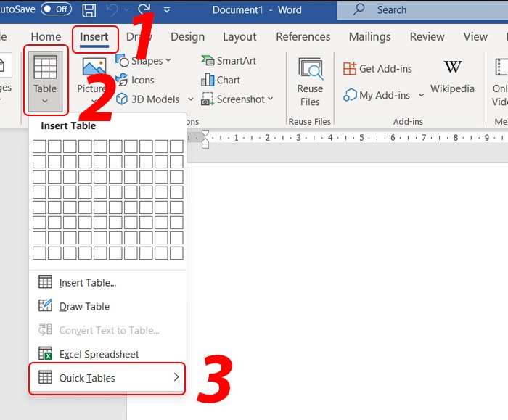The width and height of the screenshot is (508, 420).
Task: Switch to the Insert tab
Action: click(x=94, y=37)
